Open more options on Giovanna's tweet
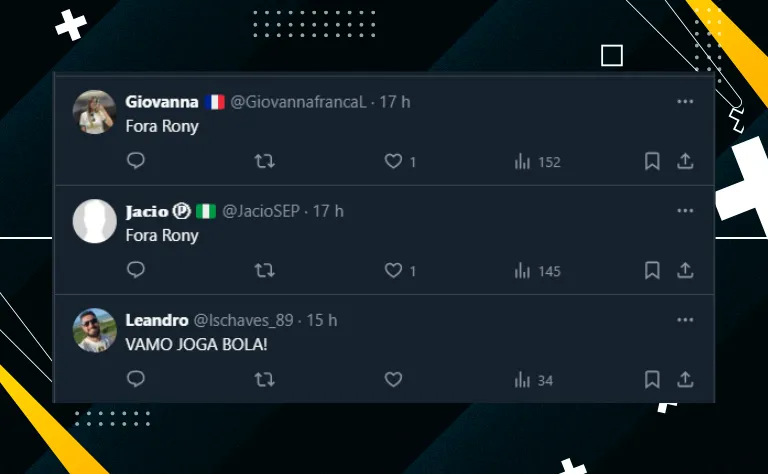The height and width of the screenshot is (474, 768). click(x=685, y=101)
